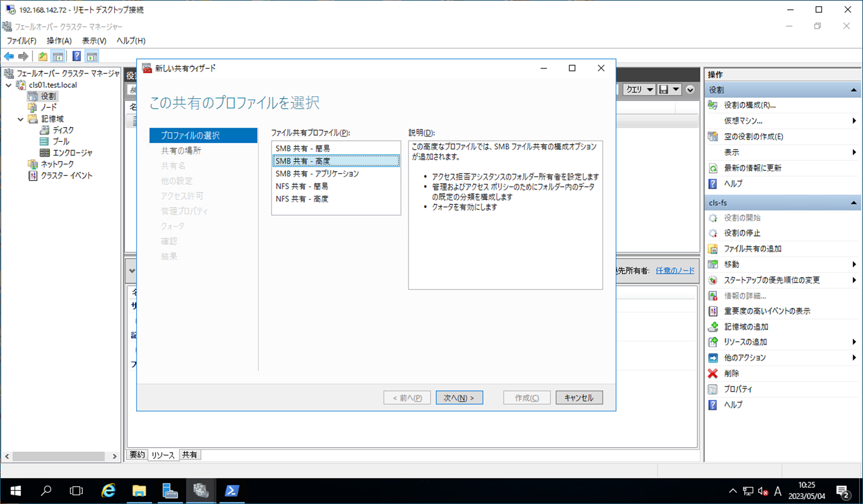The width and height of the screenshot is (863, 504).
Task: Click 最新の情報に更新 refresh icon
Action: tap(713, 168)
